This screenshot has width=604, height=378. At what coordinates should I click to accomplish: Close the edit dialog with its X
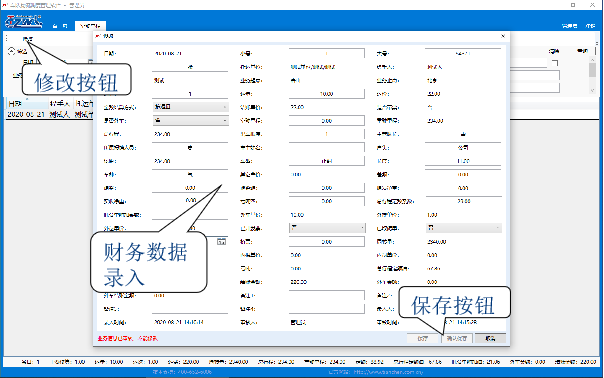click(503, 36)
